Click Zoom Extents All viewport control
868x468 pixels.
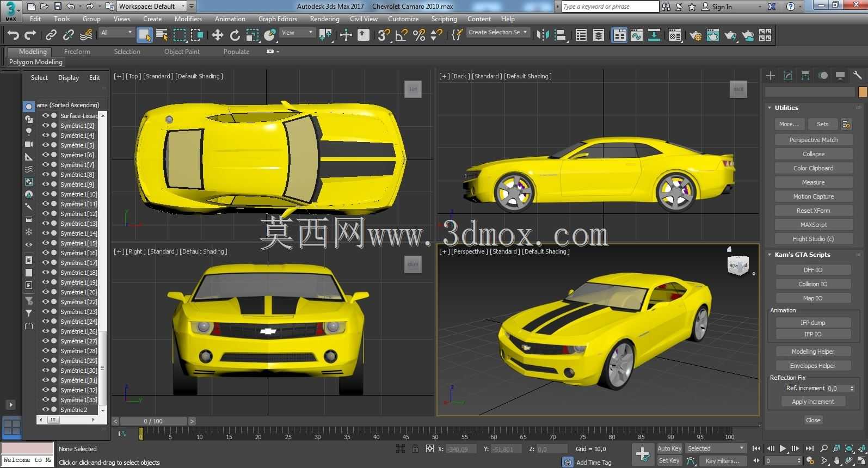pos(862,448)
